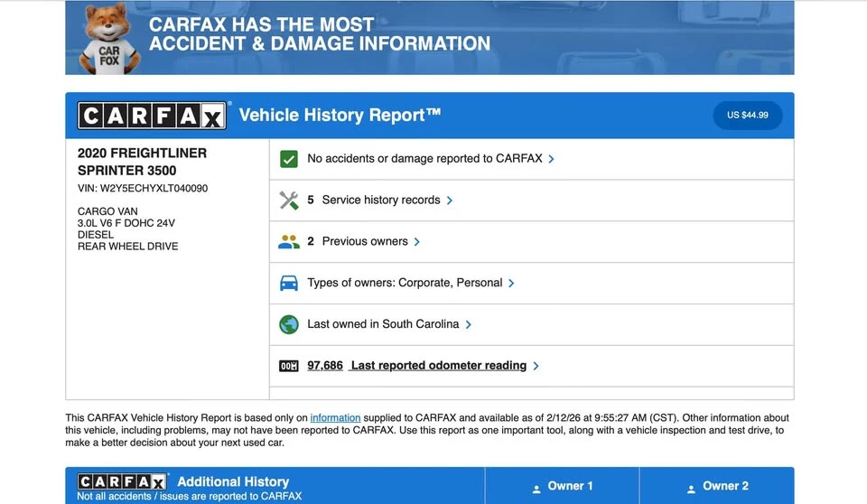Expand Last reported odometer reading chevron

536,366
